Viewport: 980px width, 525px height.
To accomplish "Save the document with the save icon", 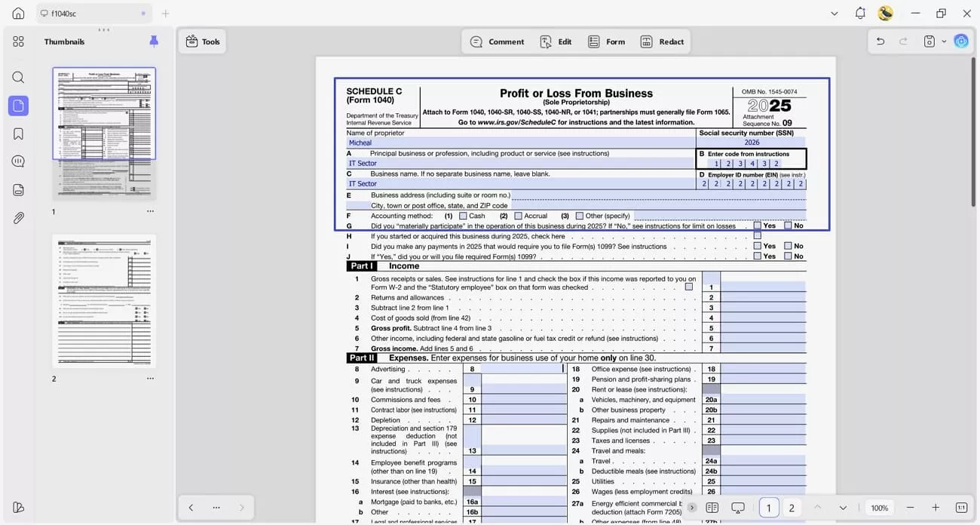I will (x=929, y=41).
